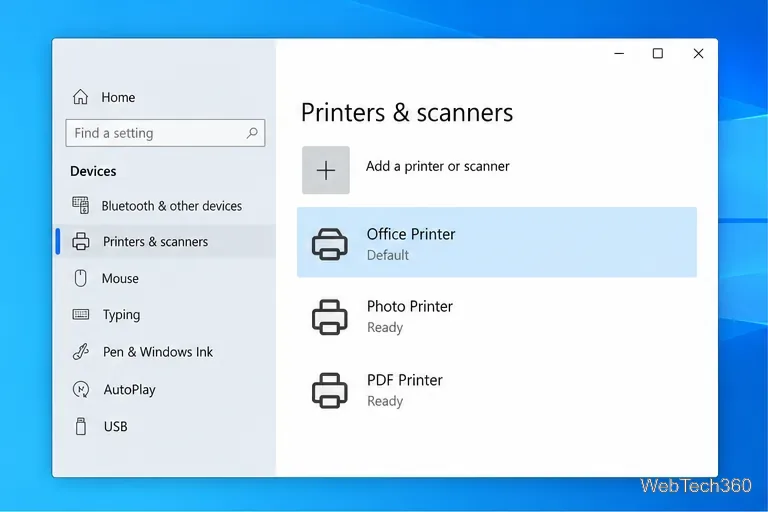
Task: Select the Office Printer name
Action: click(411, 234)
